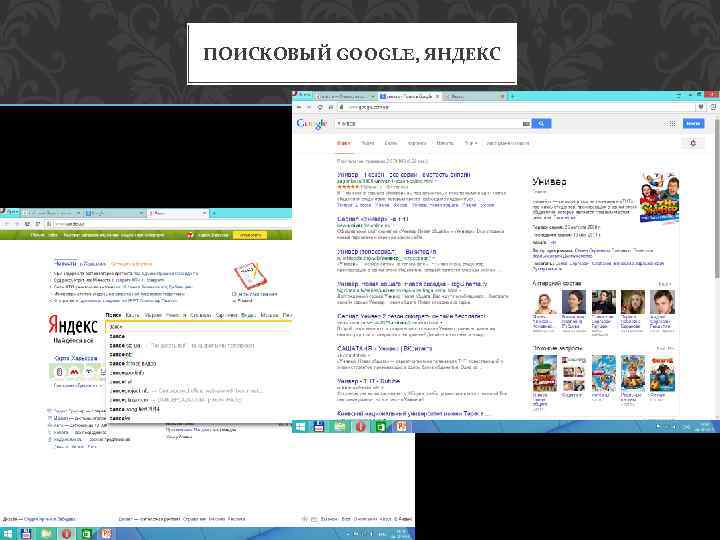
Task: Open Карта Харькова link on Yandex
Action: [x=76, y=358]
